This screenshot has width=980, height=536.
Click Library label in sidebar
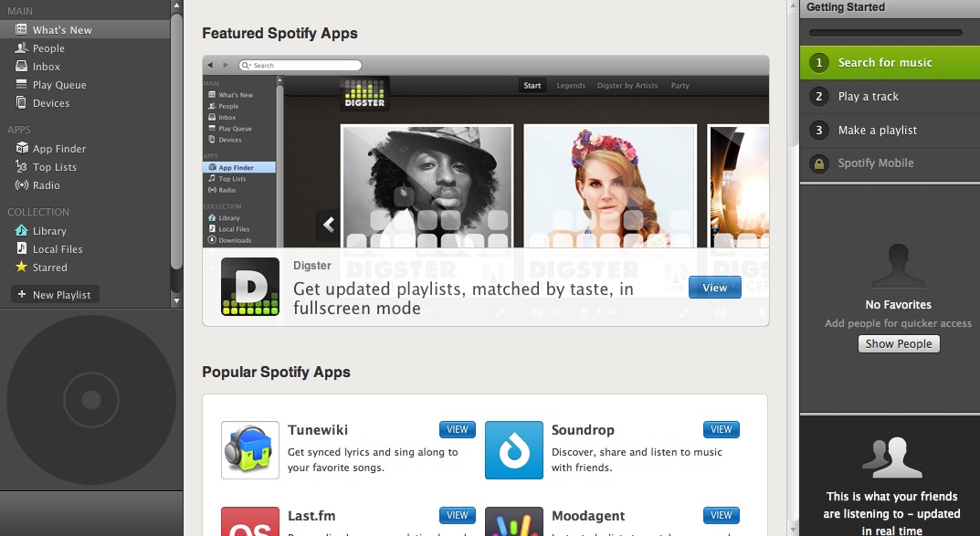click(x=49, y=230)
